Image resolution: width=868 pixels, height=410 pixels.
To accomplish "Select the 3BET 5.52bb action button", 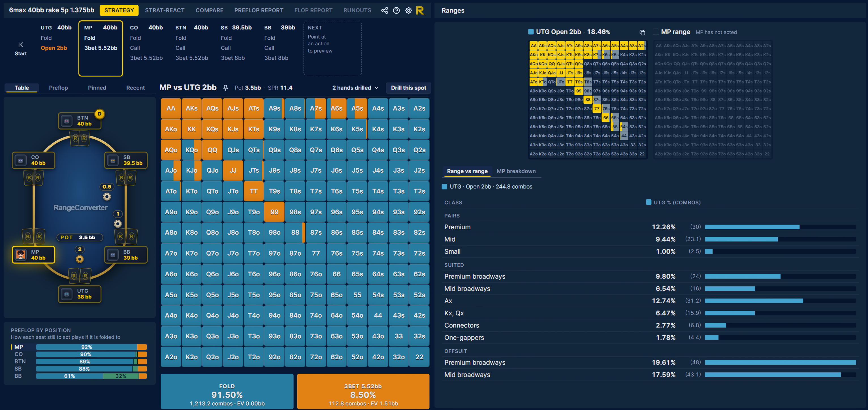I will click(363, 391).
